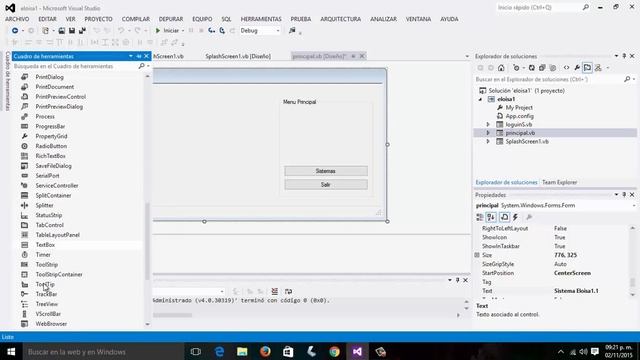Screen dimensions: 640x360
Task: Click the Text property value Sistema Eloisa1.1
Action: tap(576, 291)
